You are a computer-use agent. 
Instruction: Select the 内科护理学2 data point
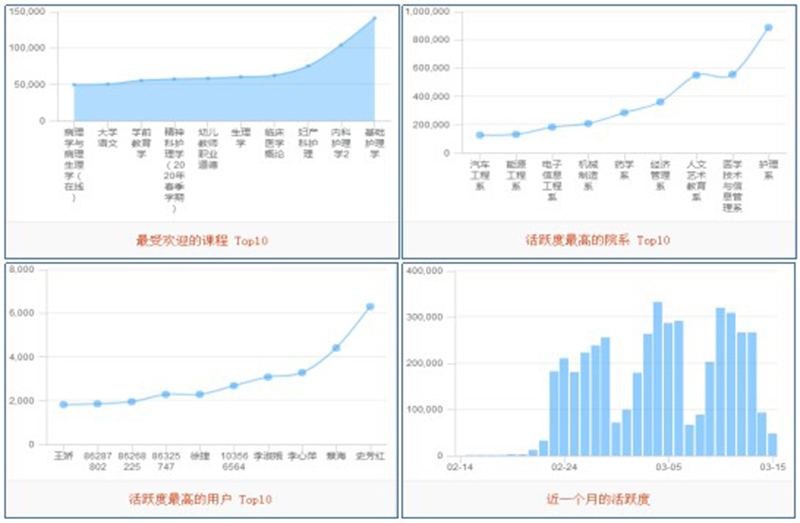(341, 45)
